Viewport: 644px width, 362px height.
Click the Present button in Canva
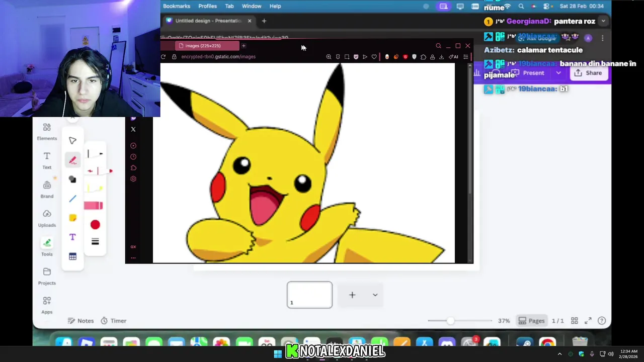pos(528,73)
